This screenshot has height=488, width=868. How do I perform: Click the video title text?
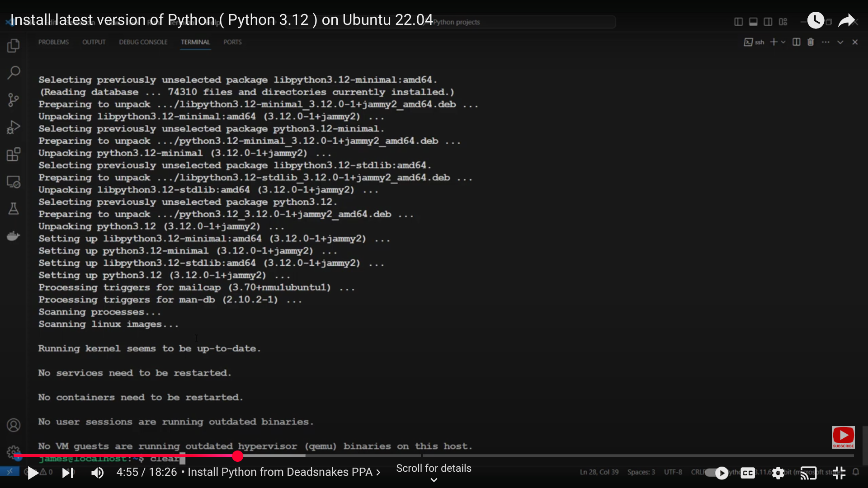(x=222, y=20)
